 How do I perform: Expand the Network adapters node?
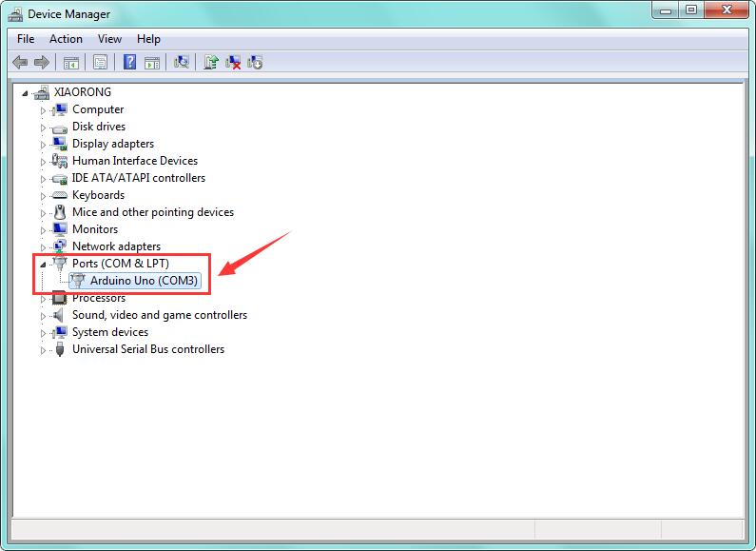43,247
